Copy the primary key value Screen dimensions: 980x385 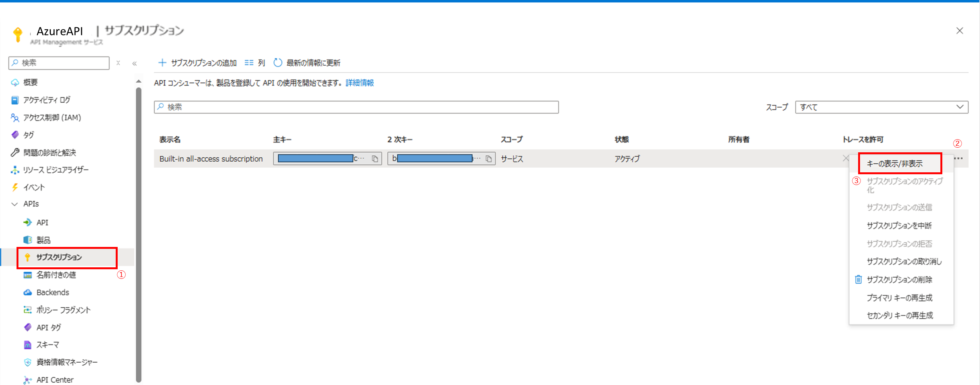(x=375, y=158)
